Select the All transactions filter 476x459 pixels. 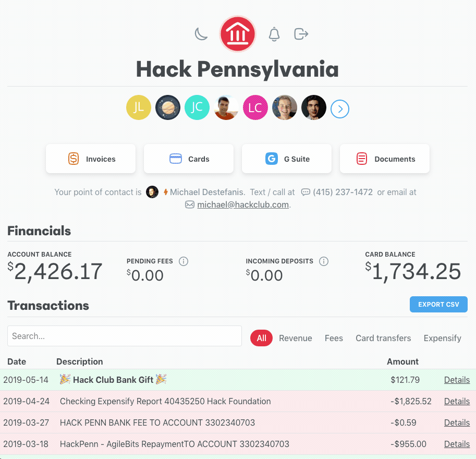click(261, 338)
